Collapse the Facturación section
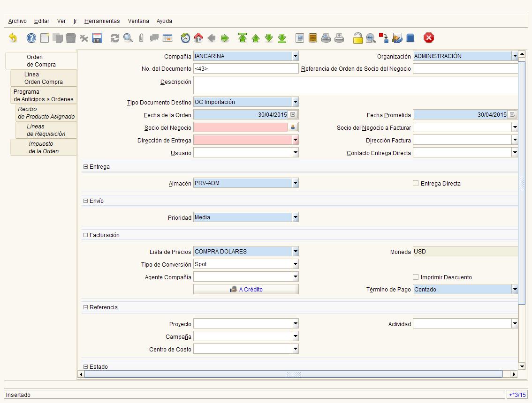The width and height of the screenshot is (532, 403). pos(85,235)
